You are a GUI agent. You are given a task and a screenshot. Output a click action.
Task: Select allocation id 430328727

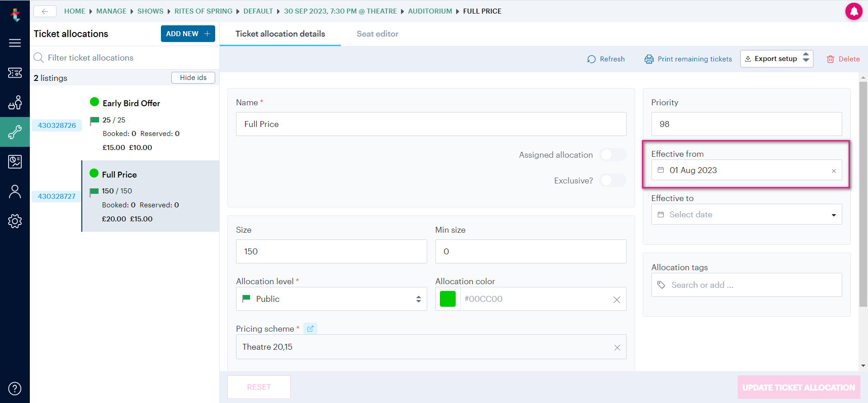57,196
